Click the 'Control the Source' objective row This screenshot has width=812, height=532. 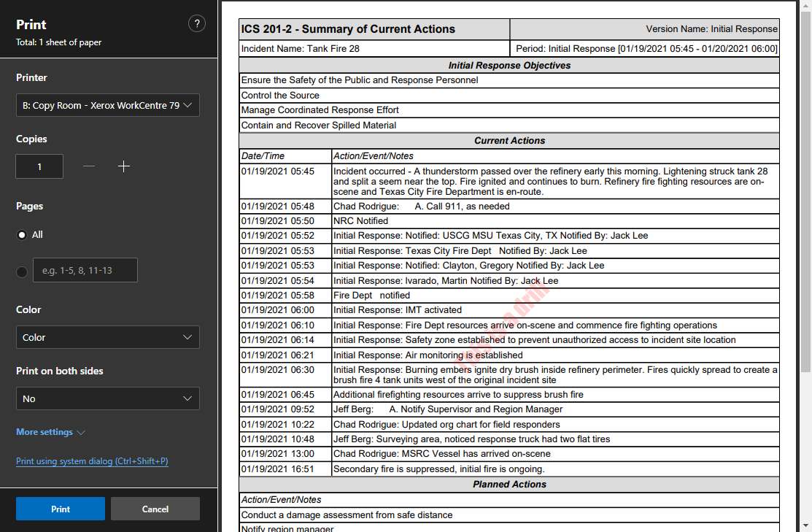pos(509,96)
